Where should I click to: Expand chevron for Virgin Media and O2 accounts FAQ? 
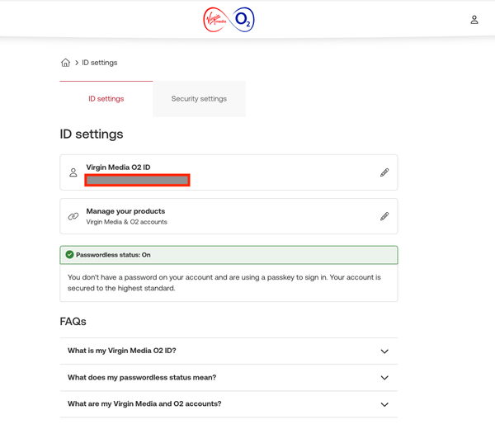(384, 404)
